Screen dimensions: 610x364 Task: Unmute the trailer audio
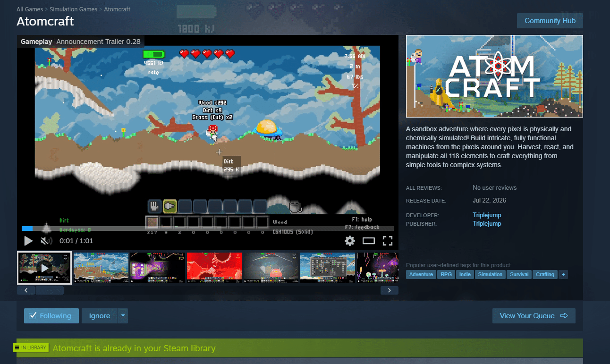(x=46, y=241)
